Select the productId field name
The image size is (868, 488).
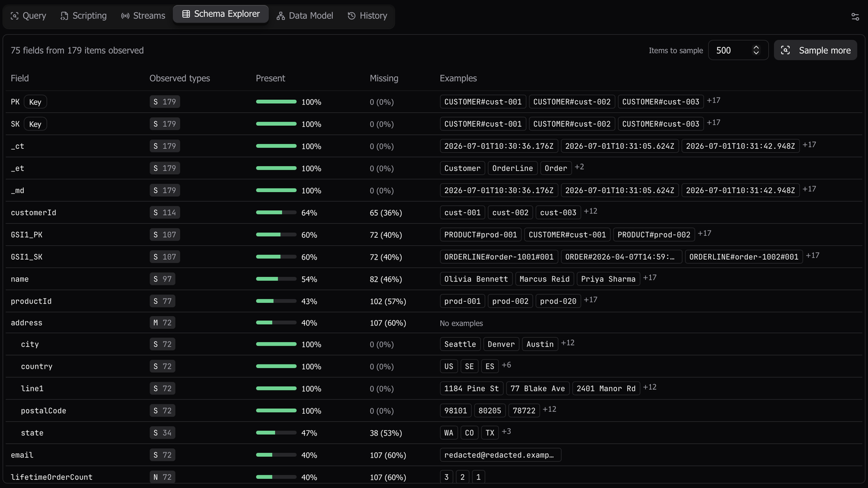click(x=31, y=301)
